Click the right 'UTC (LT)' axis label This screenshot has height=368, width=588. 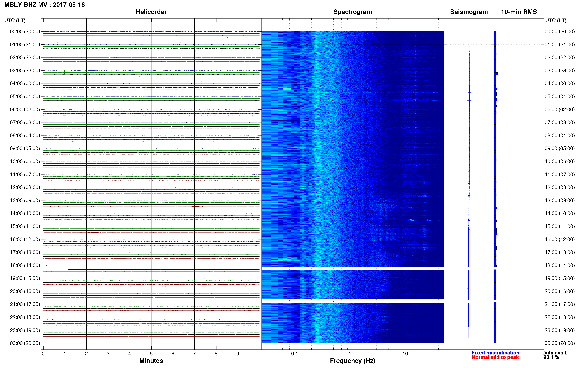click(556, 20)
